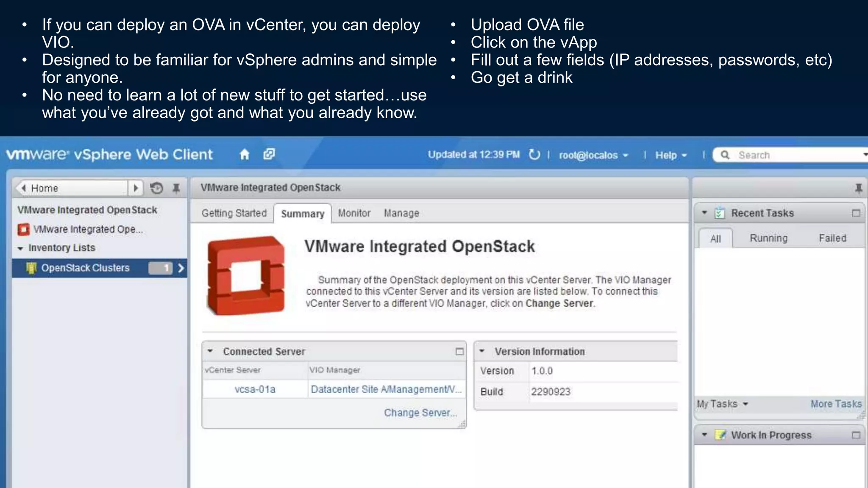The height and width of the screenshot is (488, 868).
Task: Show All recent tasks tab
Action: tap(715, 238)
